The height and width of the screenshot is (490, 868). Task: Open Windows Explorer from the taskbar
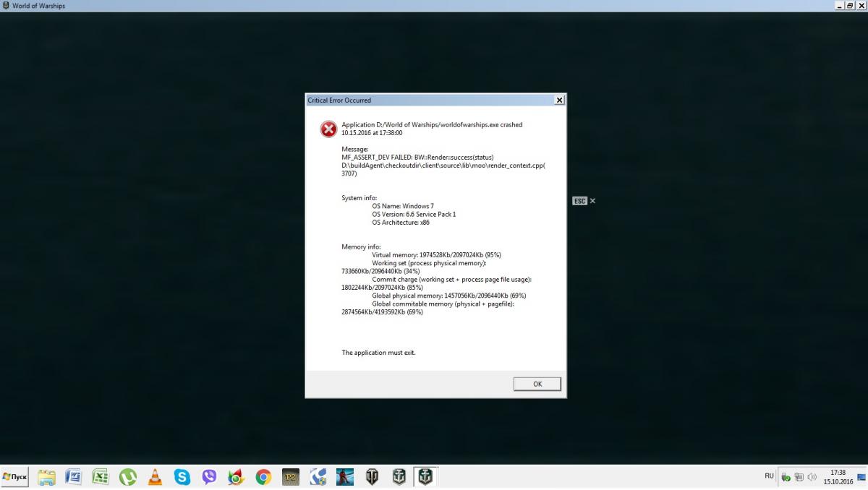46,477
